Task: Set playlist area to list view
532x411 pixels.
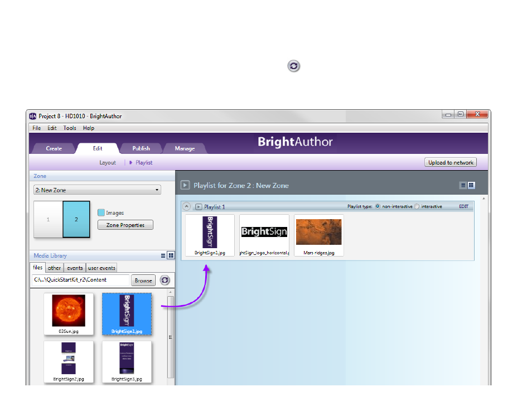Action: [x=463, y=185]
